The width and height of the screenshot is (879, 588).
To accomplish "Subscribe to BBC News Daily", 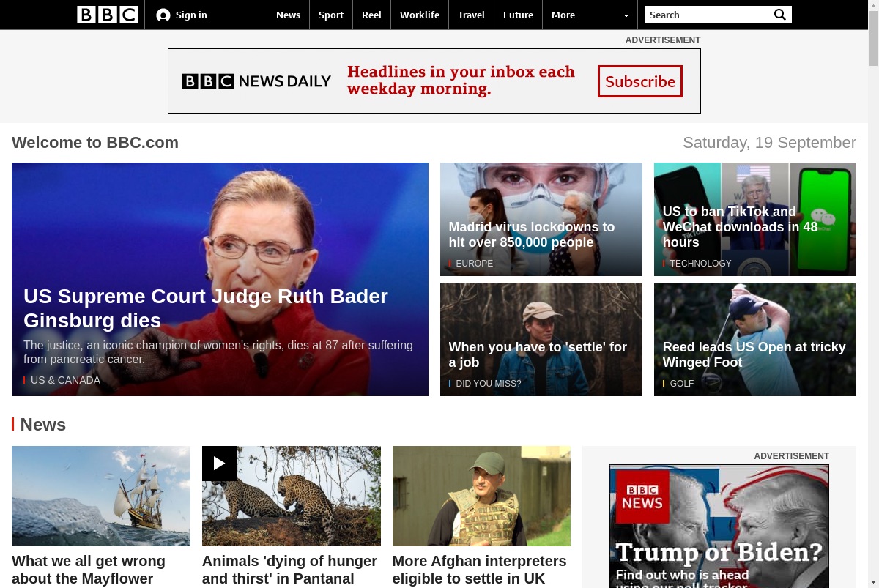I will [x=640, y=81].
